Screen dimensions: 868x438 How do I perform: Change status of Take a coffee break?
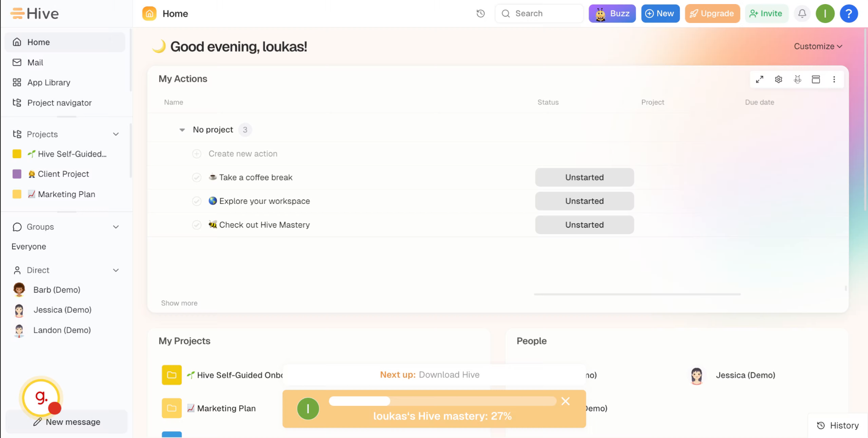tap(585, 177)
